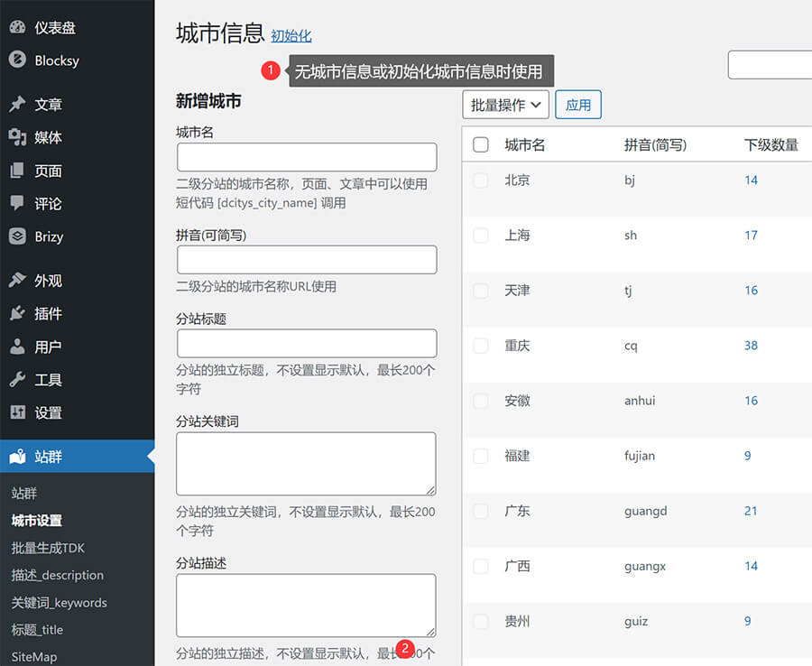
Task: Click the 城市名 text input field
Action: [307, 157]
